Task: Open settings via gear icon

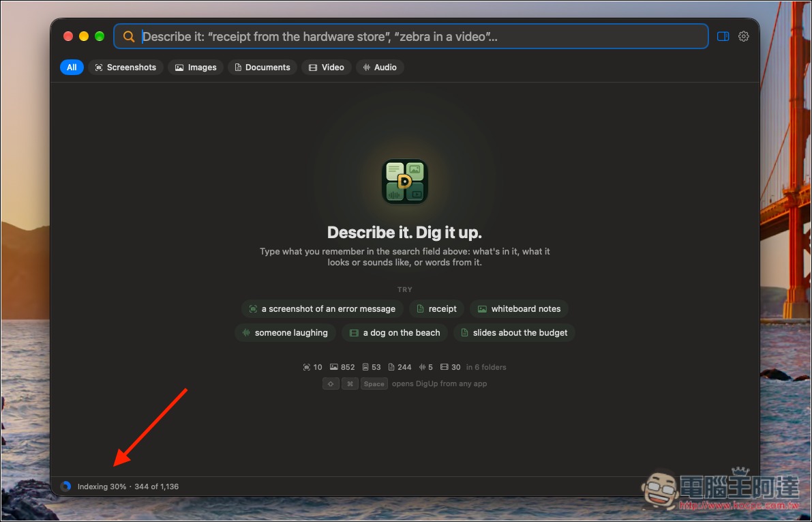Action: pos(744,36)
